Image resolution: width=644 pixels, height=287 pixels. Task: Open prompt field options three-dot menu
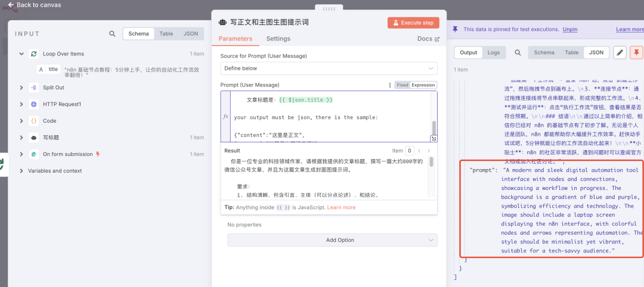click(x=390, y=85)
